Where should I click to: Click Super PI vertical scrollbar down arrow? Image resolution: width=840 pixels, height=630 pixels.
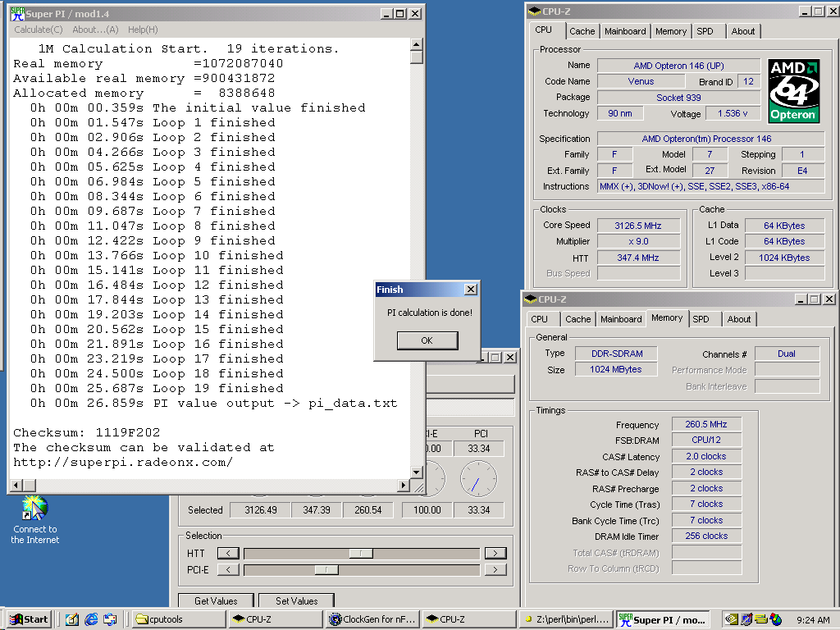coord(416,472)
